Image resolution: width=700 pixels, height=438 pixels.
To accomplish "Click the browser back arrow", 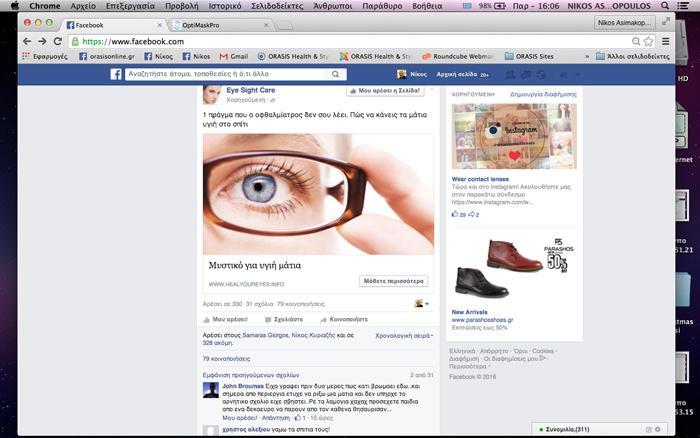I will point(28,41).
